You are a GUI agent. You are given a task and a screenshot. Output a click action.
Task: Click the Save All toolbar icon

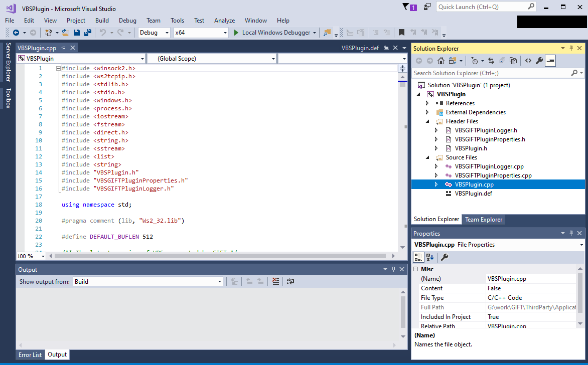(88, 33)
